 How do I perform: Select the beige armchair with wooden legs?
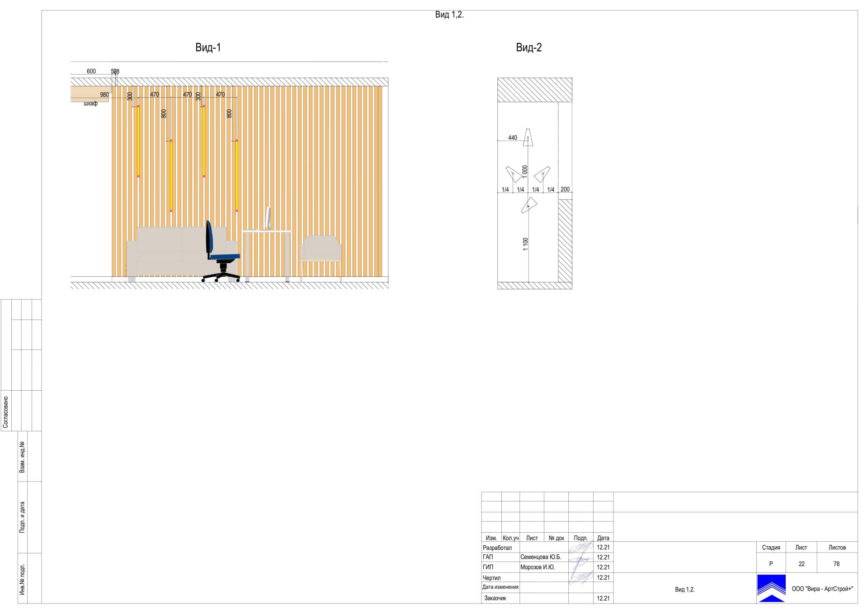tap(321, 258)
